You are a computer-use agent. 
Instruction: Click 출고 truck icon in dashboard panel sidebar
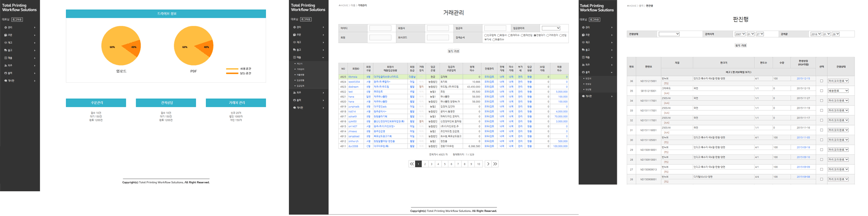[5, 50]
